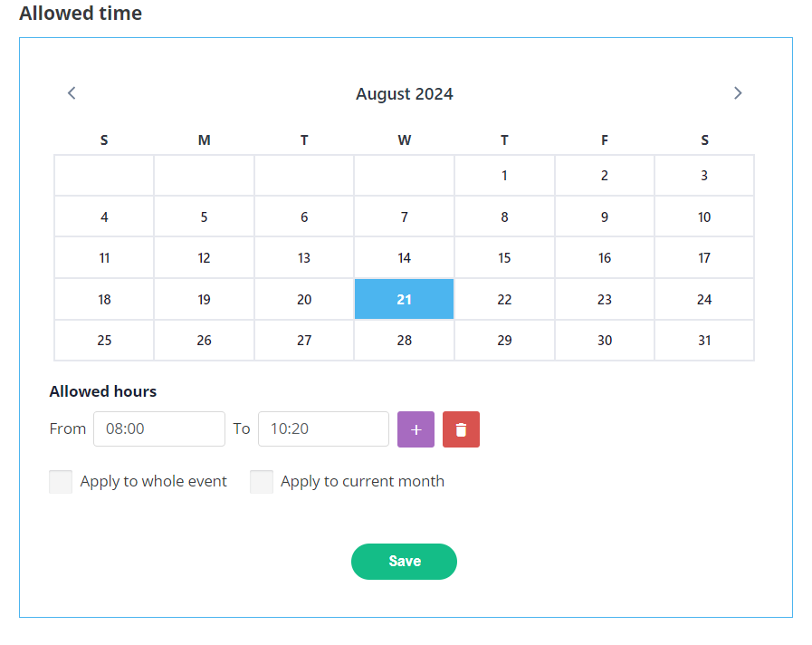Enable Apply to whole event checkbox

tap(61, 482)
